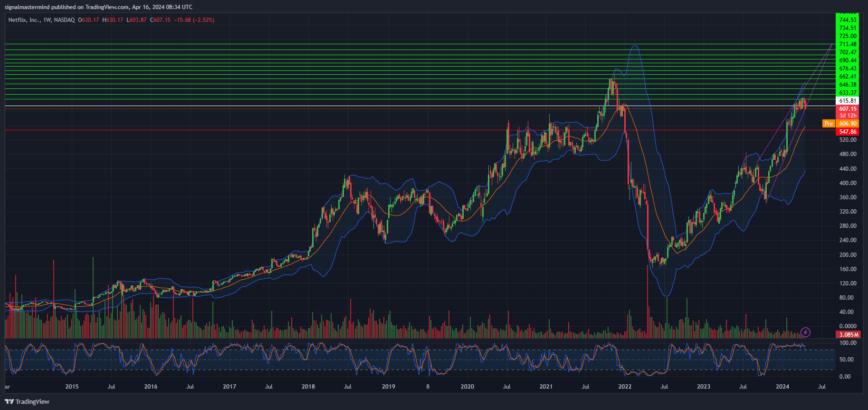Click the 100.00 oscillator scale label
The image size is (868, 410).
[x=848, y=343]
